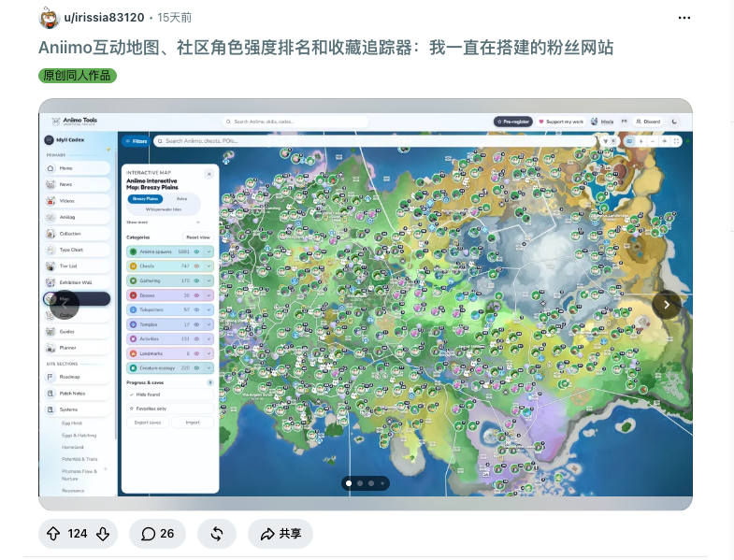
Task: Enable the Hide found option
Action: [x=170, y=395]
